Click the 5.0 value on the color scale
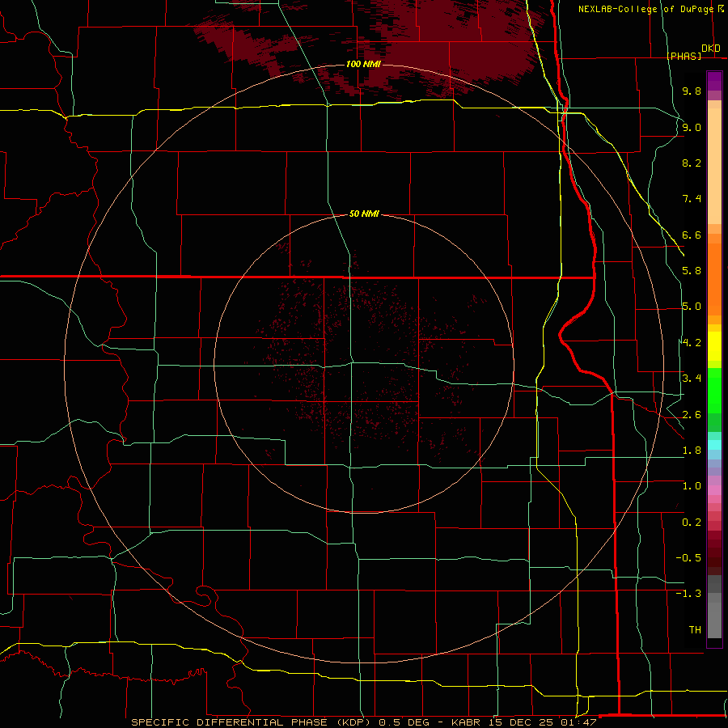Viewport: 728px width, 728px height. click(x=692, y=307)
